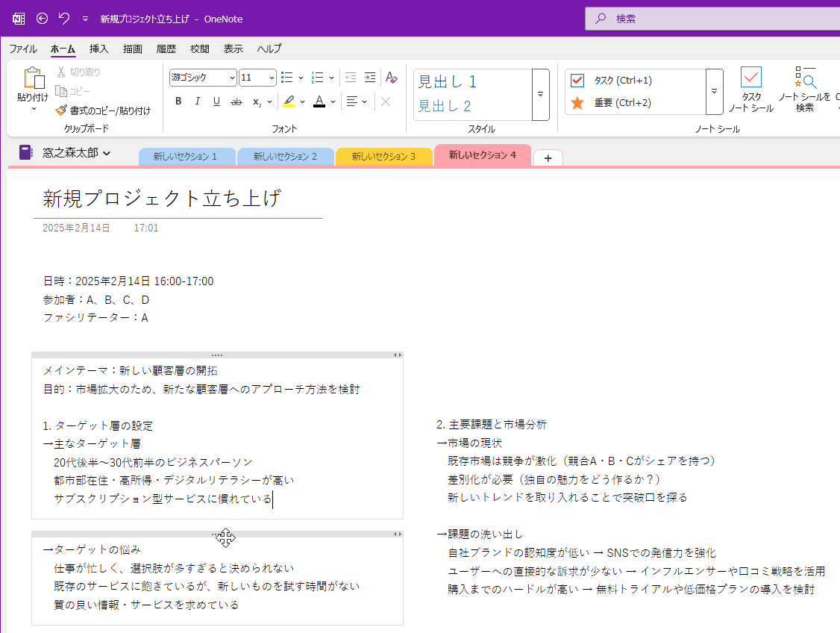Toggle the bulleted list
Screen dimensions: 840x633
286,77
